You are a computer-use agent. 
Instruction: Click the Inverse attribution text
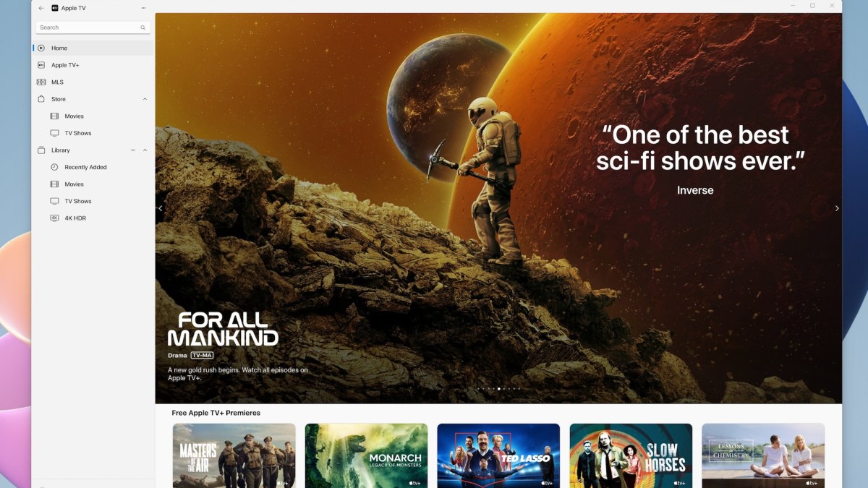click(695, 190)
